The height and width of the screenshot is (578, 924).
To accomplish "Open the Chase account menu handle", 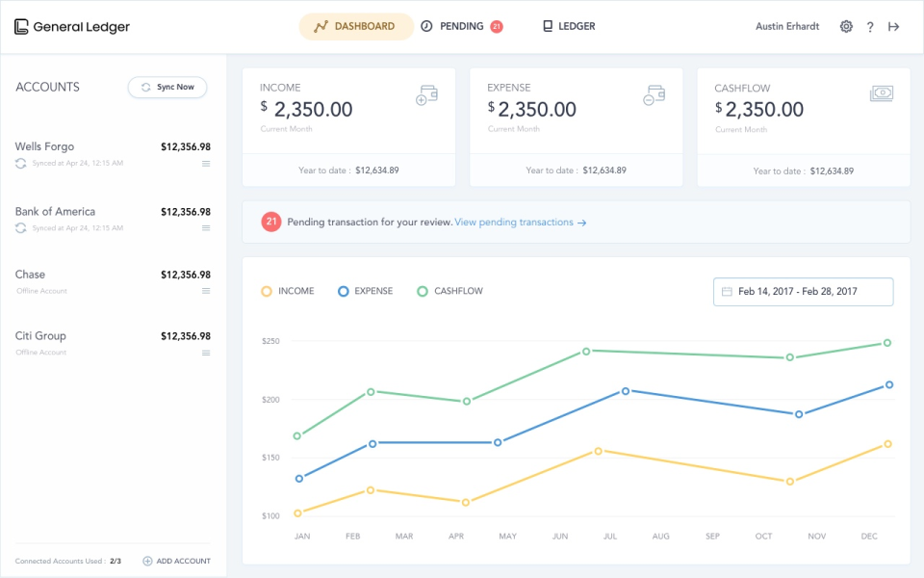I will coord(206,291).
